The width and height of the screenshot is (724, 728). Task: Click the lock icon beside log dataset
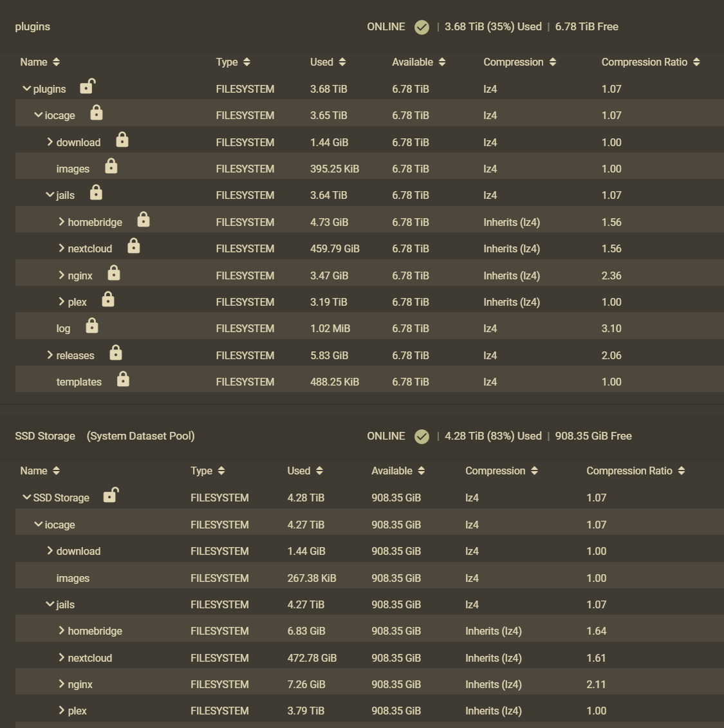pos(92,326)
